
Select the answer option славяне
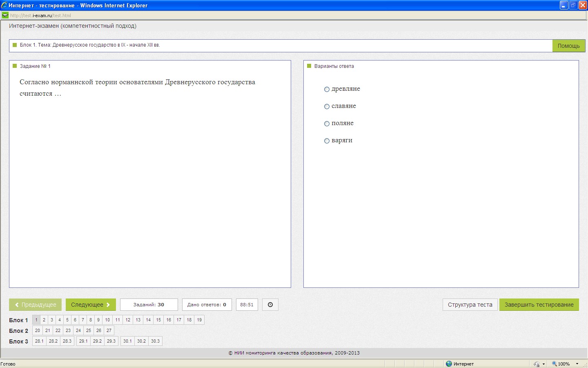(327, 106)
